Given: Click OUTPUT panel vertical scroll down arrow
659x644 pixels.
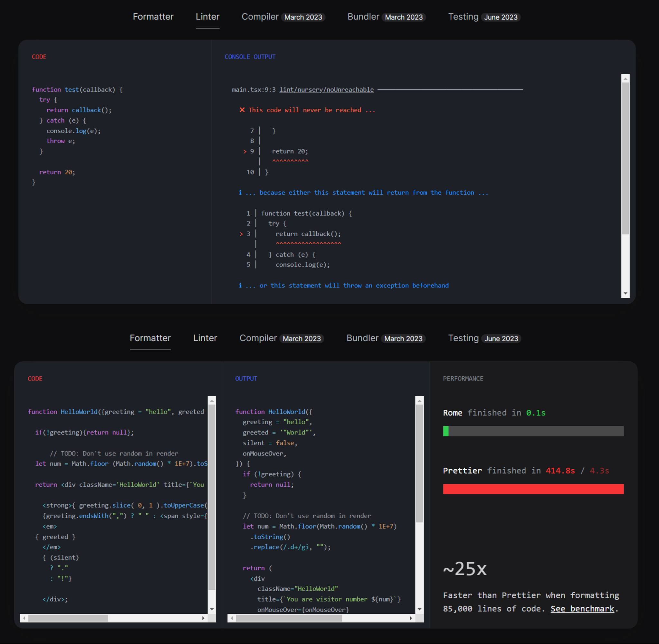Looking at the screenshot, I should 420,609.
